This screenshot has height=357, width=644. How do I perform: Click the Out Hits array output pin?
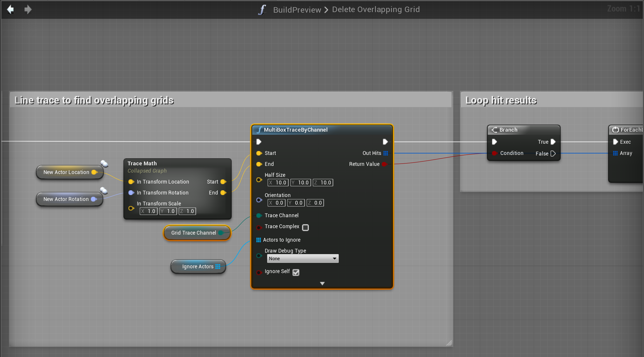(x=386, y=153)
